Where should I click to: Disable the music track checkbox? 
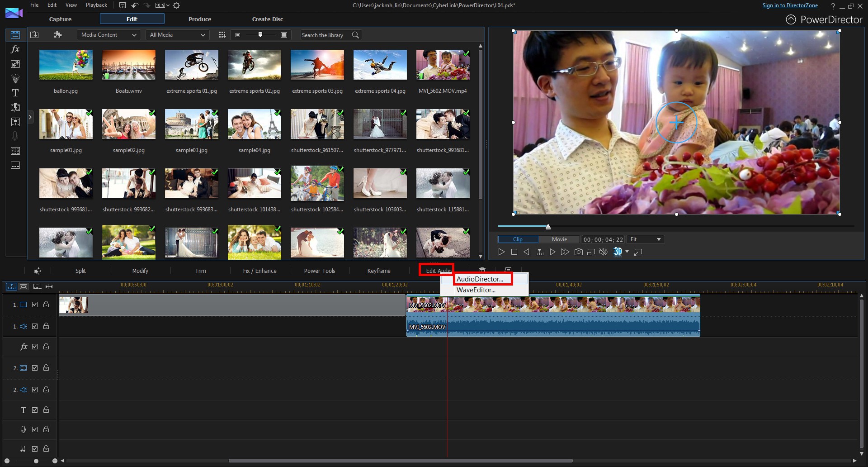pyautogui.click(x=35, y=449)
